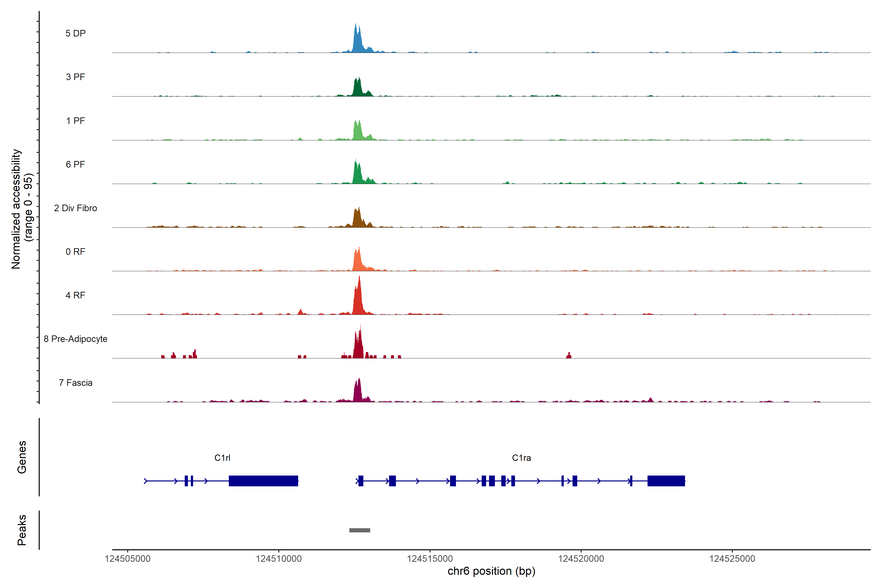Click the C1rl gene name

click(222, 458)
